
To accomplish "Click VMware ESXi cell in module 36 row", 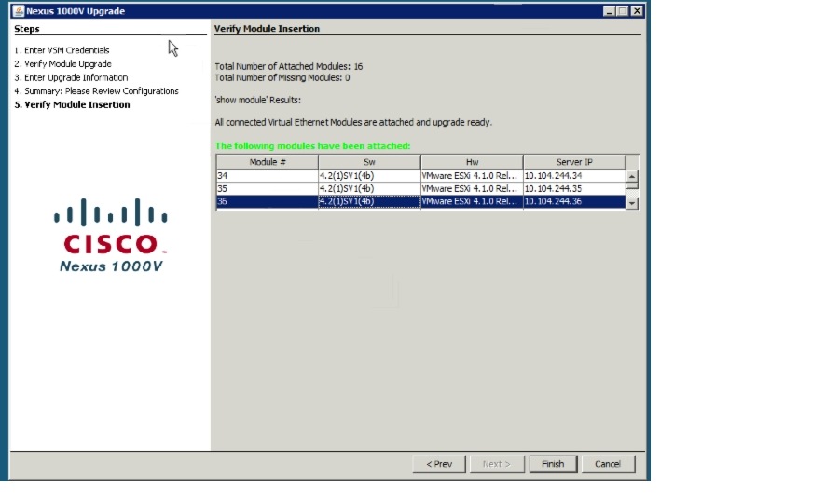I will coord(472,201).
